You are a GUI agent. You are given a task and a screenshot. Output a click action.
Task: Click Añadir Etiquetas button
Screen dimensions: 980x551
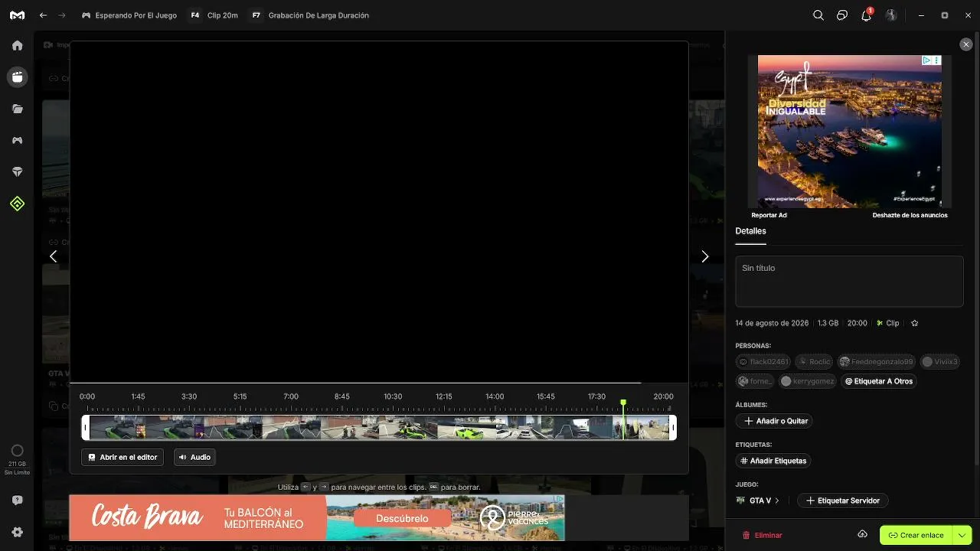tap(773, 461)
